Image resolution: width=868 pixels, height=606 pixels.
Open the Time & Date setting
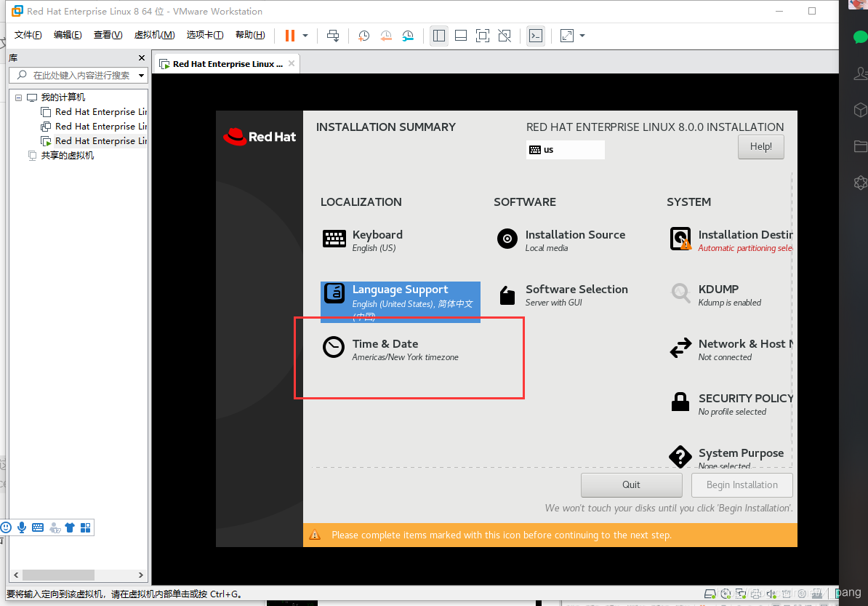tap(390, 349)
